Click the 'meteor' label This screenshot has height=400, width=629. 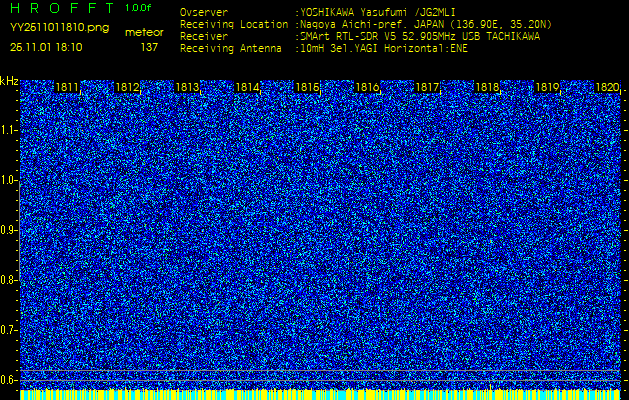pos(144,33)
